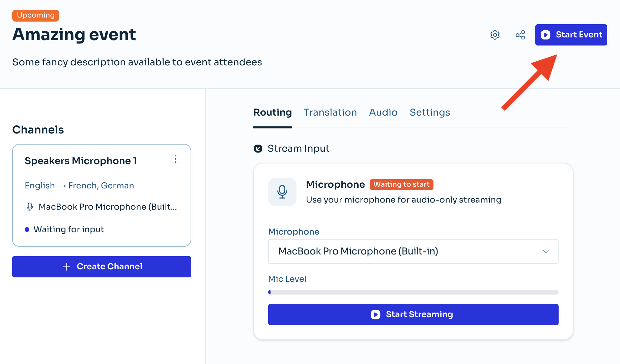
Task: Switch to the Translation tab
Action: point(330,112)
